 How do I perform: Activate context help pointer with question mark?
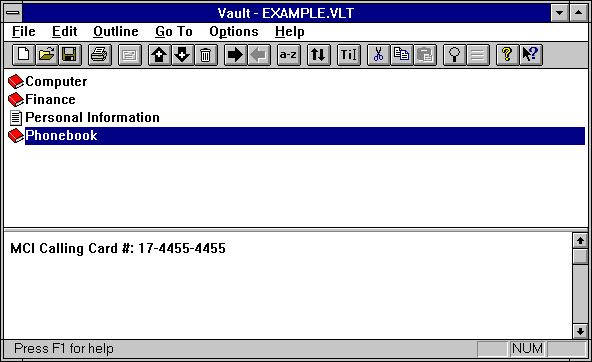[530, 55]
